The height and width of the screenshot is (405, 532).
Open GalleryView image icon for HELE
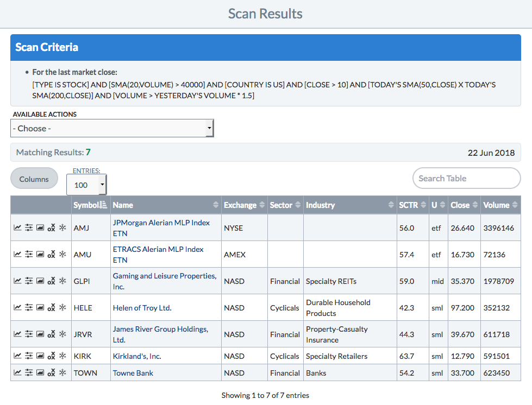click(40, 308)
